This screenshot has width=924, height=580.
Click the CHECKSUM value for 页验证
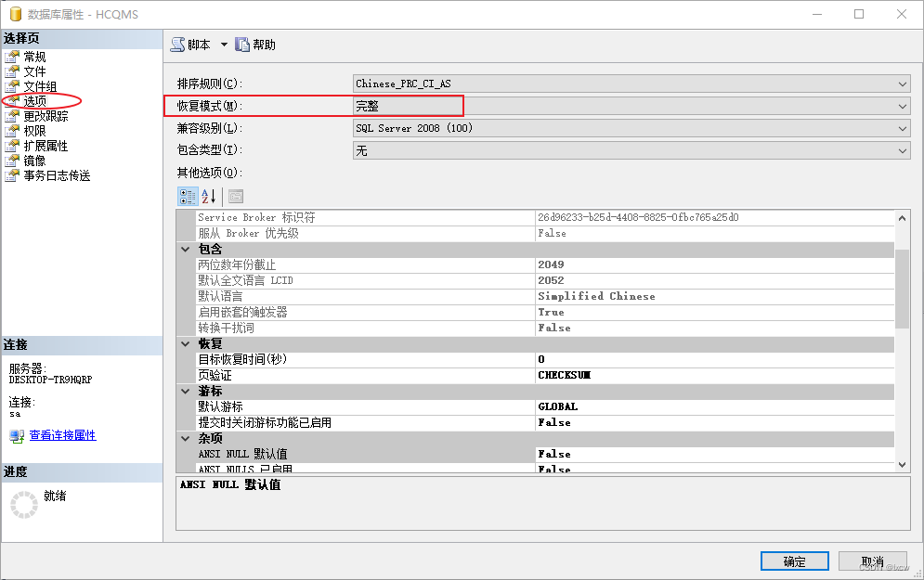coord(564,375)
